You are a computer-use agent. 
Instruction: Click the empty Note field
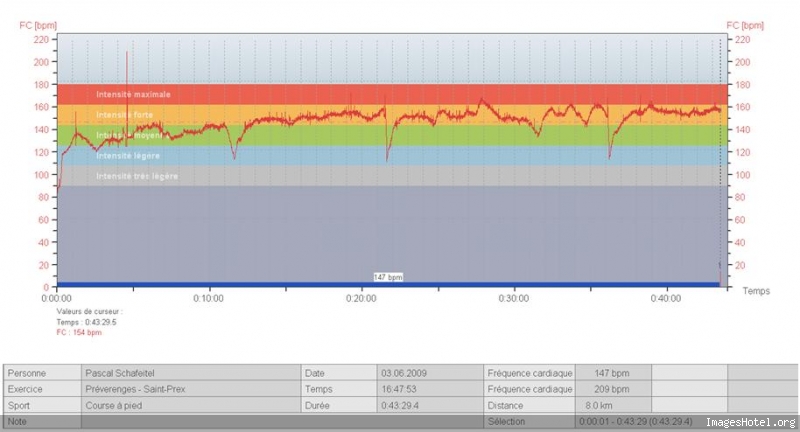(282, 422)
